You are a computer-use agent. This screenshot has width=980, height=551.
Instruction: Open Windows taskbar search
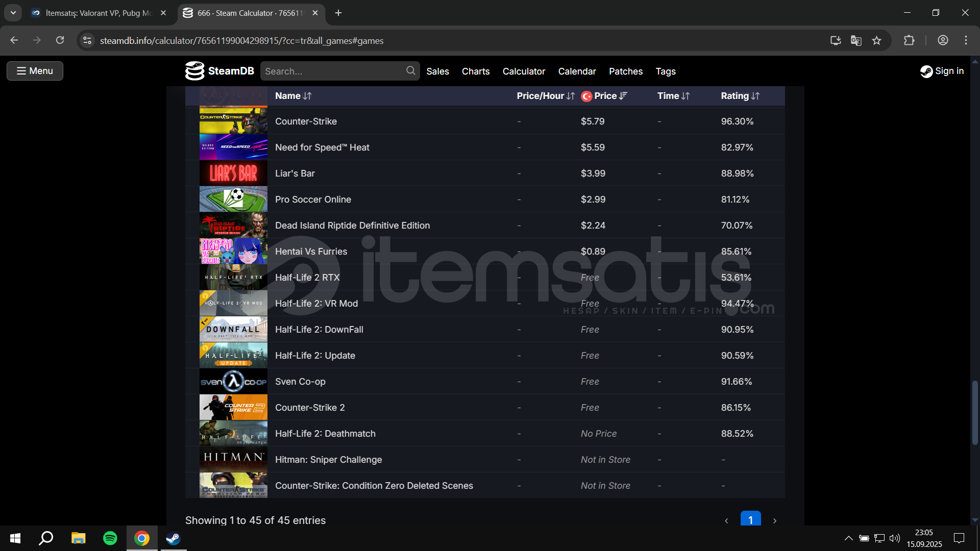tap(46, 538)
